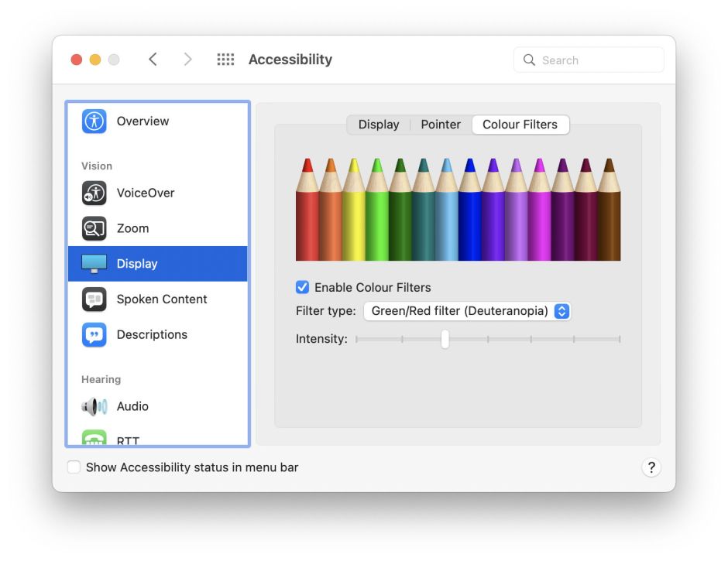Open Spoken Content settings
The width and height of the screenshot is (728, 561).
[93, 299]
